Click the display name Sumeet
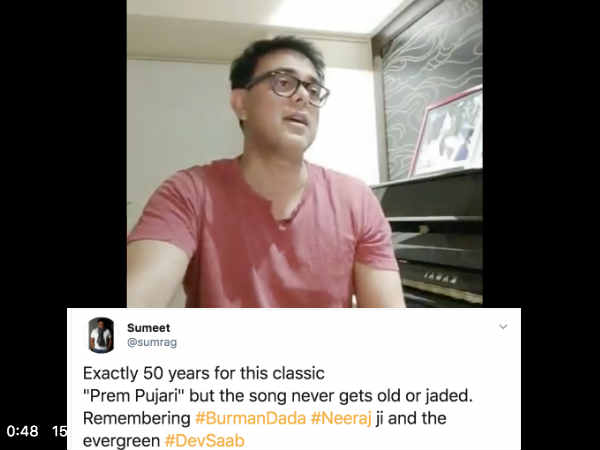The height and width of the screenshot is (450, 600). click(148, 328)
